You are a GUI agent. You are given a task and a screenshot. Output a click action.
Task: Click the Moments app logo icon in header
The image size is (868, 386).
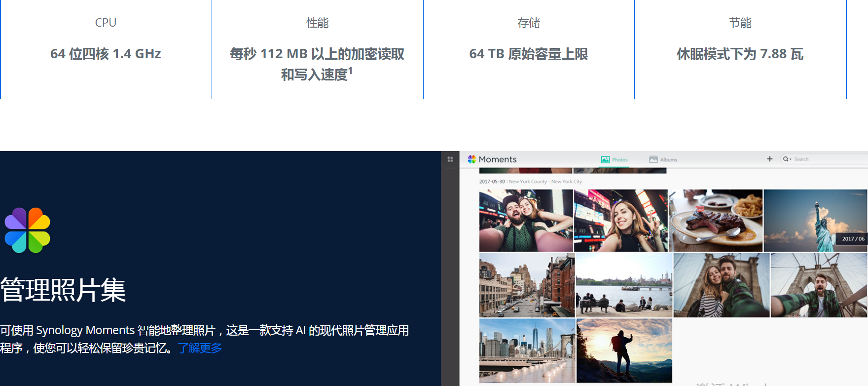click(x=471, y=159)
